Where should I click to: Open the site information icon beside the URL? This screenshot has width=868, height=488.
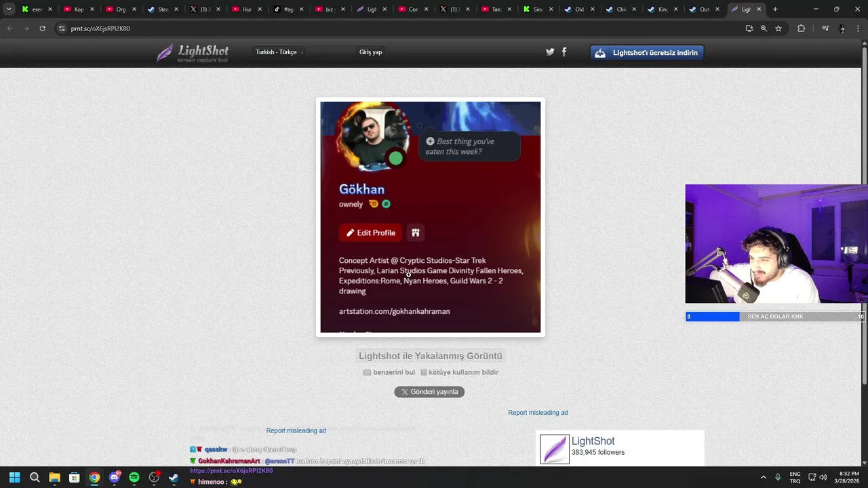click(62, 28)
